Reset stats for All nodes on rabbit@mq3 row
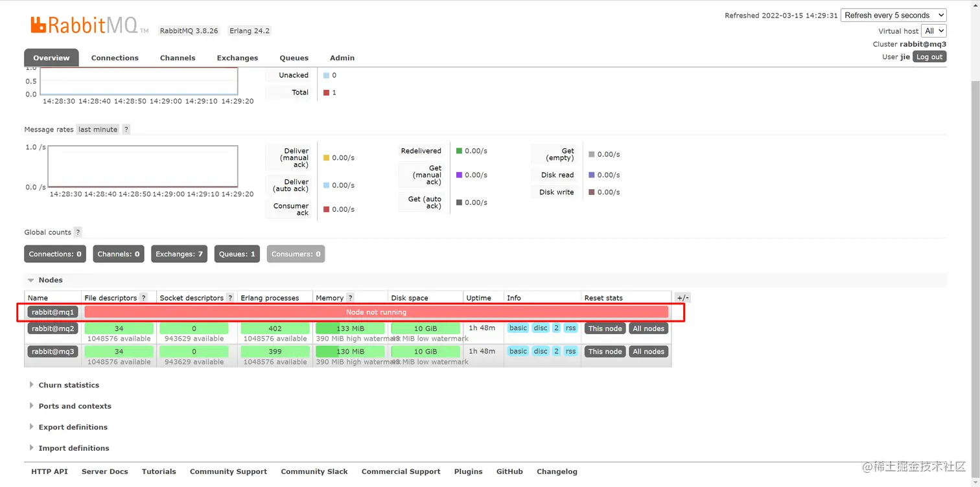This screenshot has width=980, height=487. pos(648,352)
